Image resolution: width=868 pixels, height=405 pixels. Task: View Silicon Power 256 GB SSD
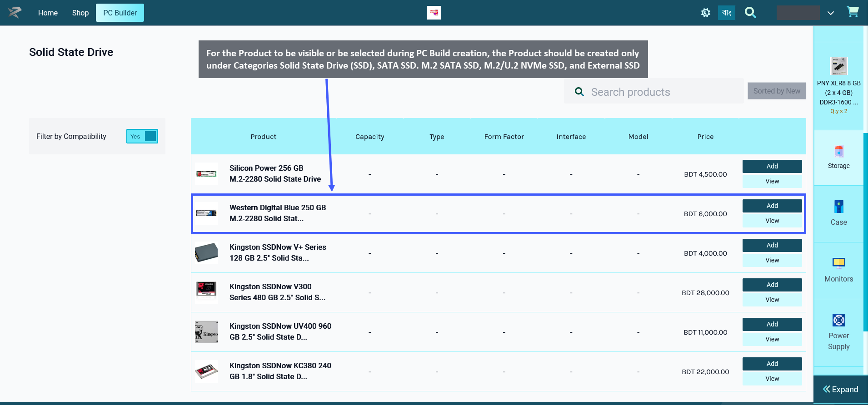coord(772,181)
